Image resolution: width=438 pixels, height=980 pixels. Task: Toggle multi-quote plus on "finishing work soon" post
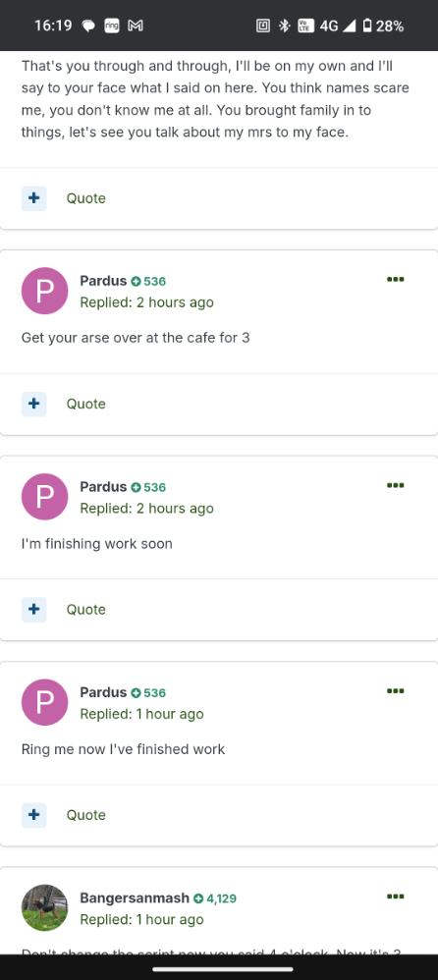click(33, 610)
